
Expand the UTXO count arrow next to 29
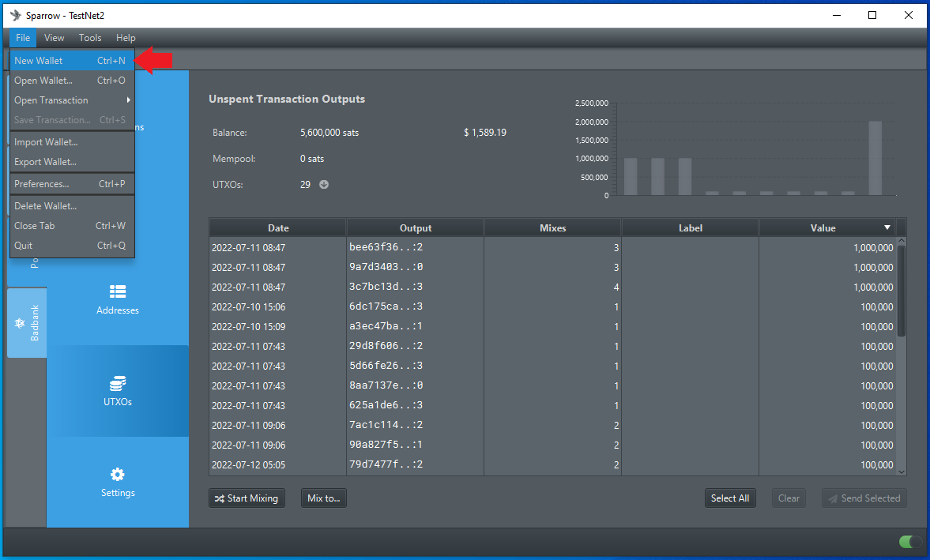coord(324,184)
